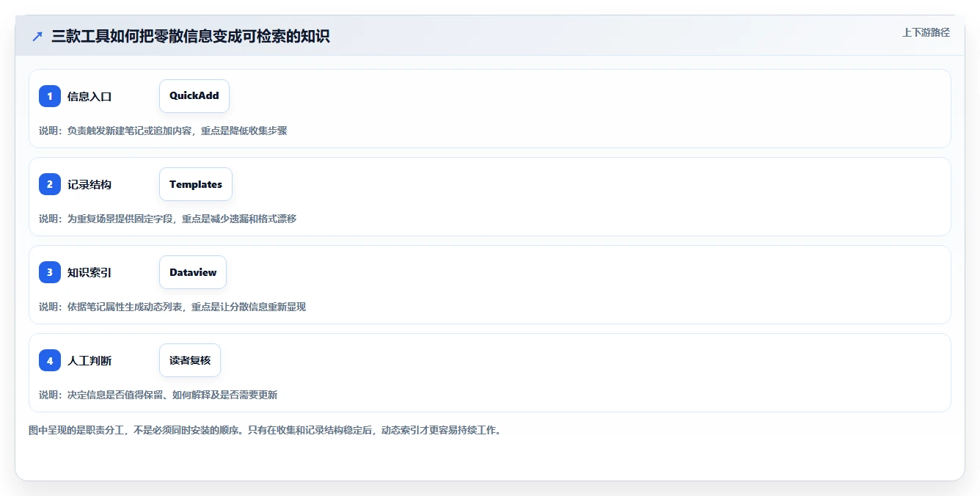Click the 人工判断 heading
This screenshot has width=980, height=496.
[89, 360]
